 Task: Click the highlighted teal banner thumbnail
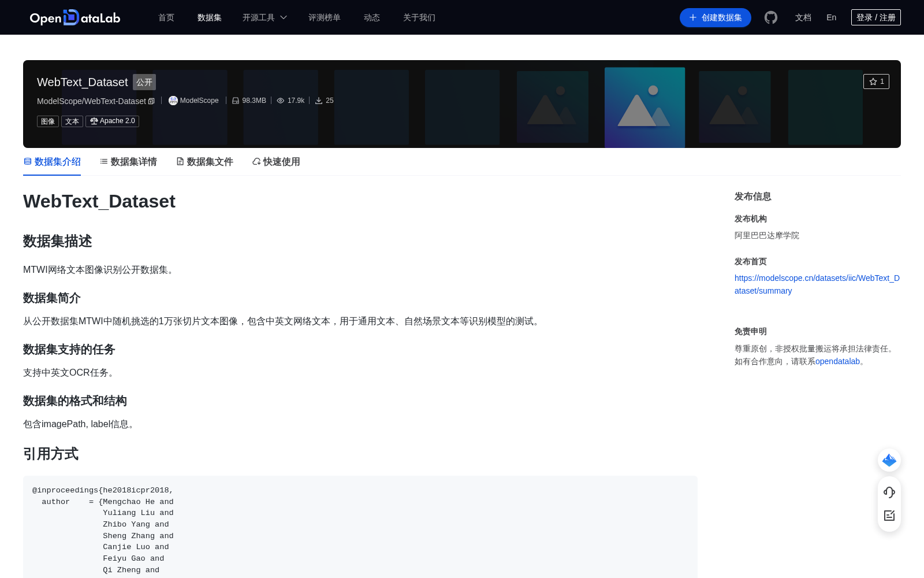(x=644, y=108)
